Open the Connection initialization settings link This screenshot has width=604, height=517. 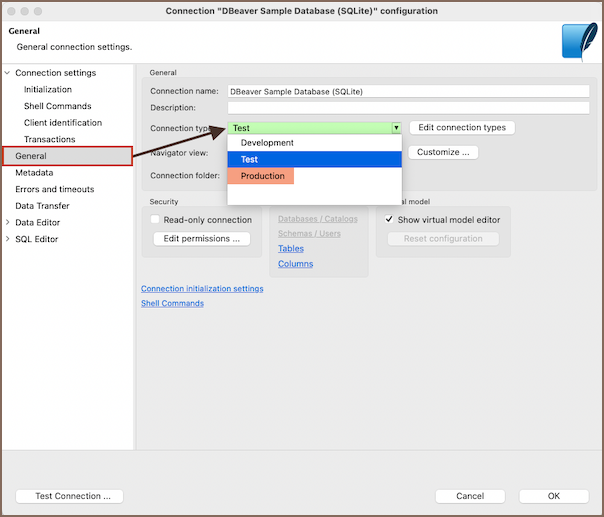(202, 288)
